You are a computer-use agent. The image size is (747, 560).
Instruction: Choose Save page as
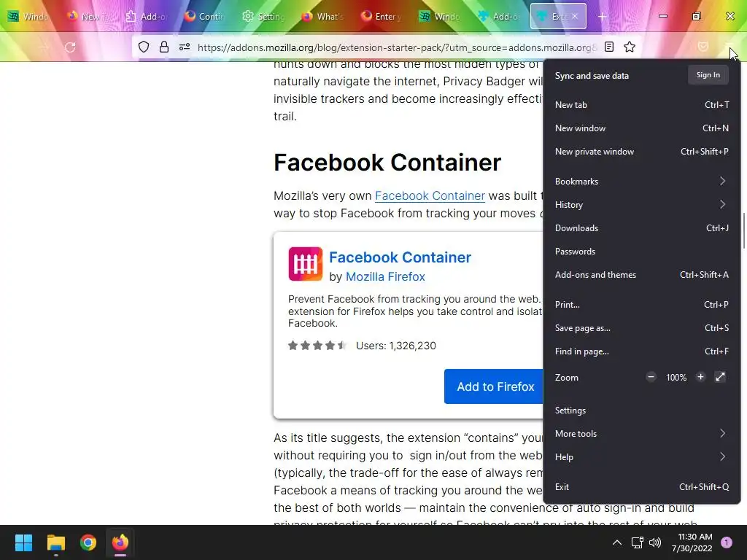point(642,327)
